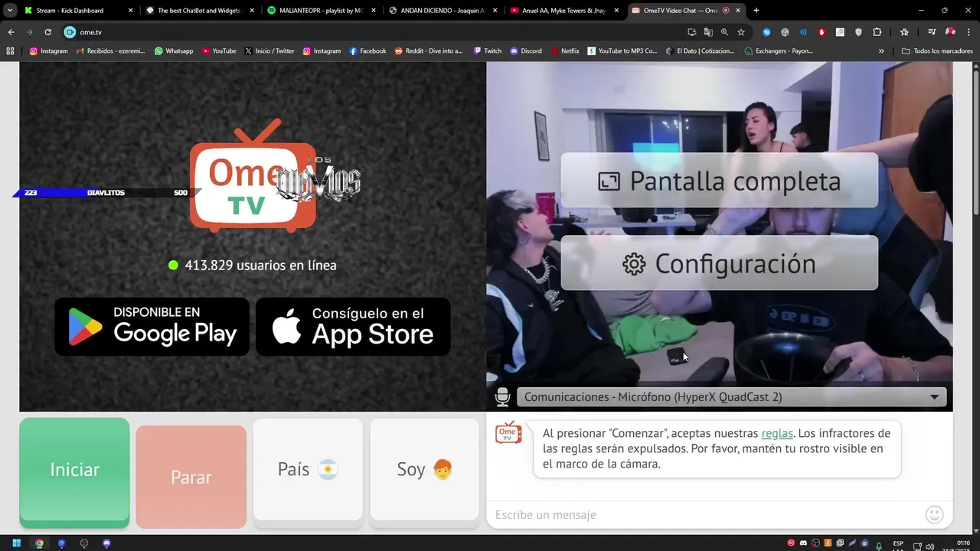Open a new browser tab

pos(756,11)
